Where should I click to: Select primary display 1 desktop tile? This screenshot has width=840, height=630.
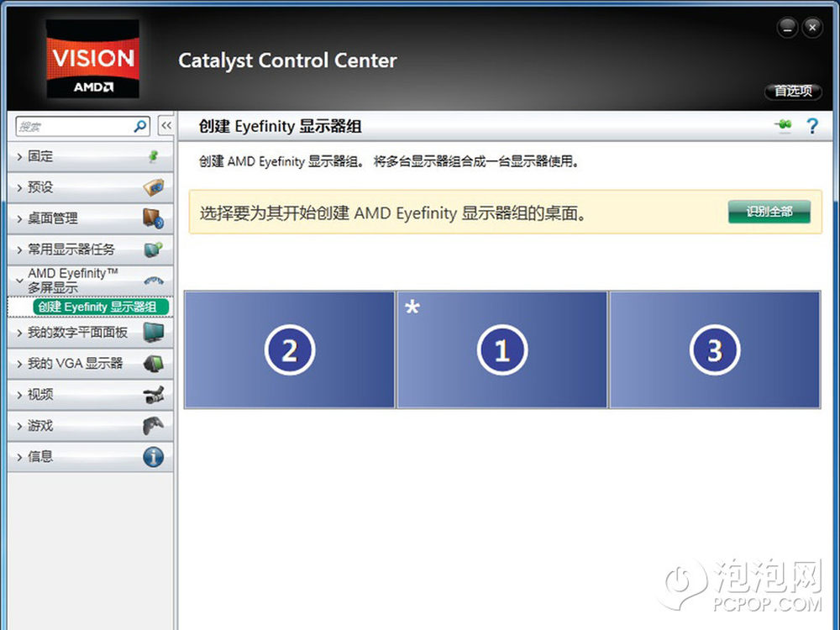pos(502,349)
